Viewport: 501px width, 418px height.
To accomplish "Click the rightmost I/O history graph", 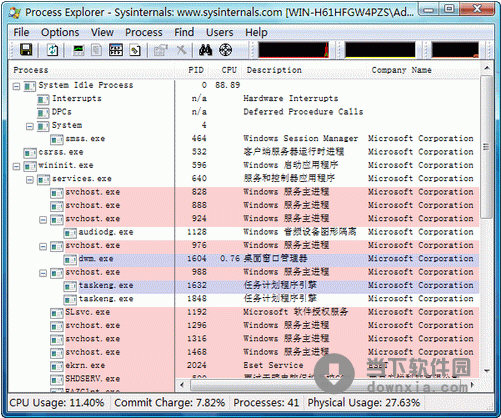I will point(455,50).
